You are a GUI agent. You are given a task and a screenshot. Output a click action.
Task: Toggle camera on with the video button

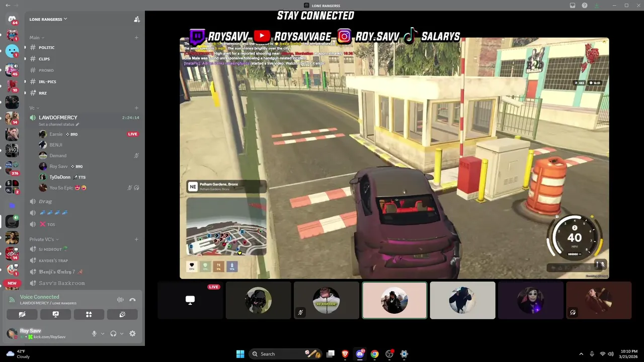coord(22,314)
